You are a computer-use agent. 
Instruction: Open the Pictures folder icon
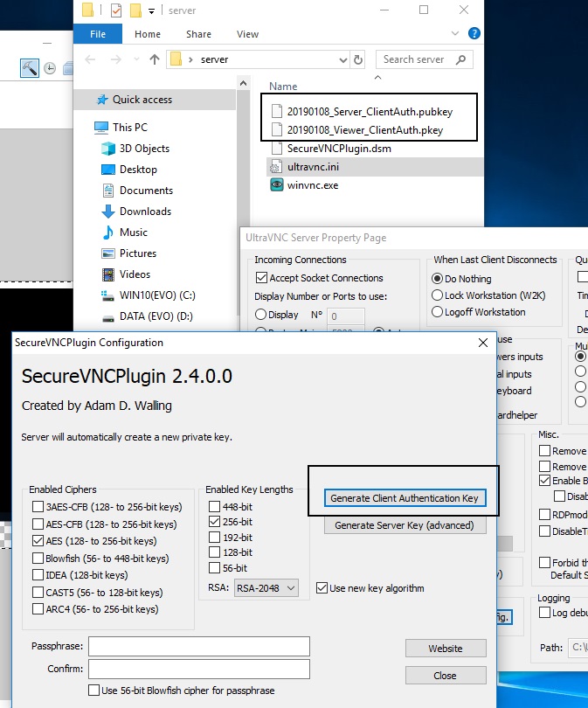tap(108, 253)
